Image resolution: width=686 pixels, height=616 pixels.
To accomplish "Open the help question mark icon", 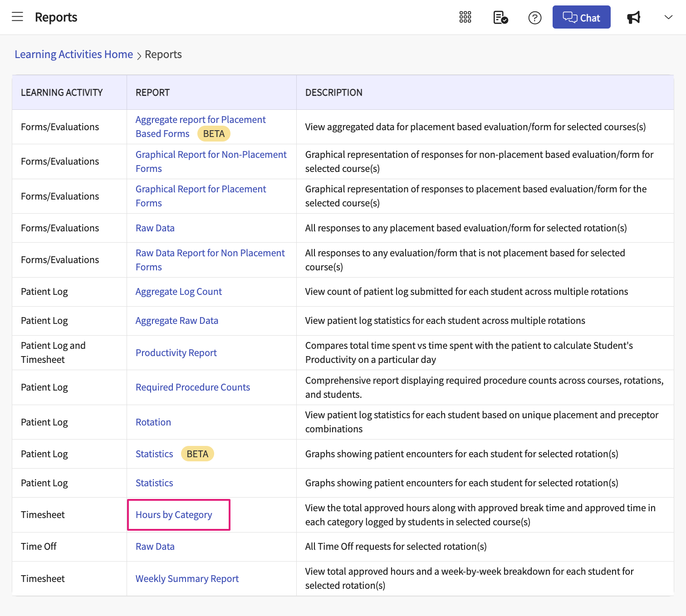I will click(535, 18).
